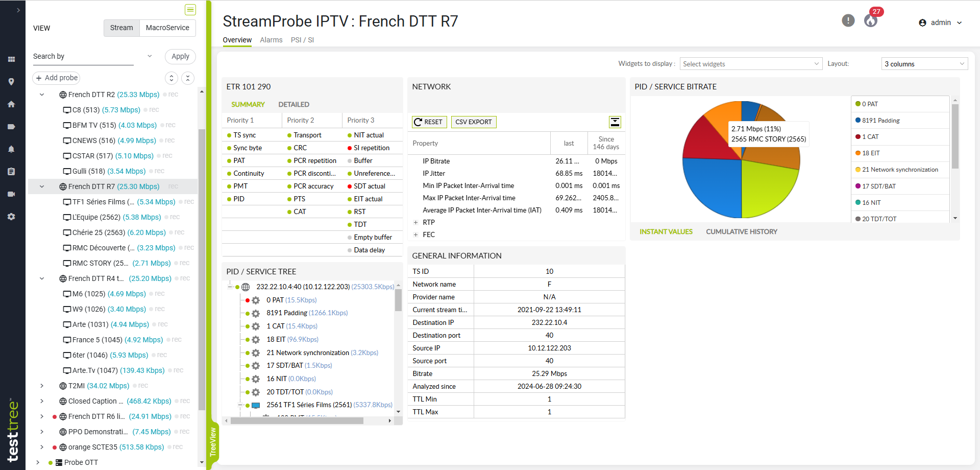Viewport: 980px width, 470px height.
Task: Open the settings gear icon in sidebar
Action: [11, 217]
